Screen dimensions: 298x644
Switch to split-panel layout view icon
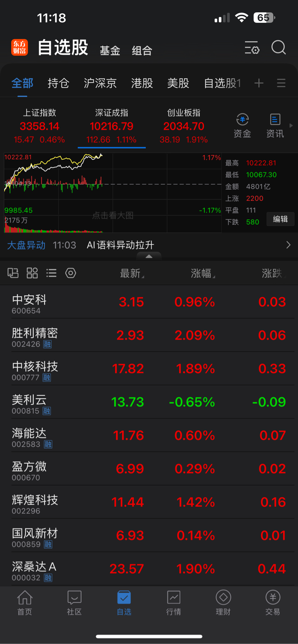(x=13, y=273)
